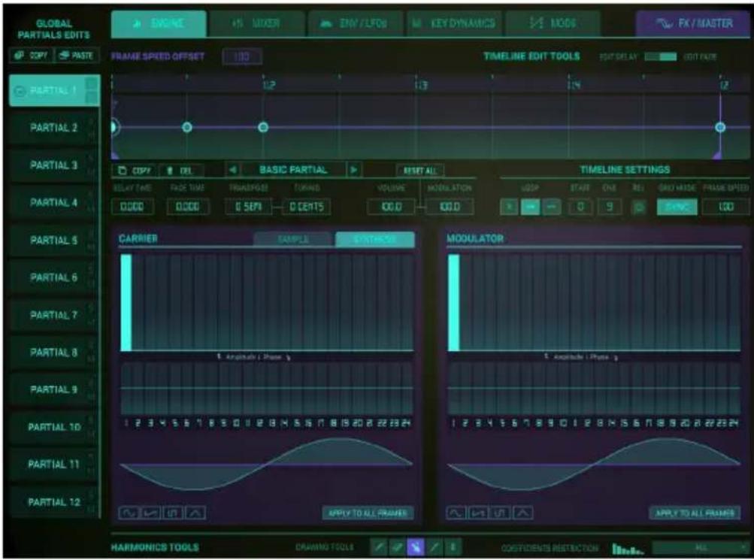This screenshot has height=560, width=754.
Task: Click the first Carrier harmonic amplitude bar
Action: [126, 303]
